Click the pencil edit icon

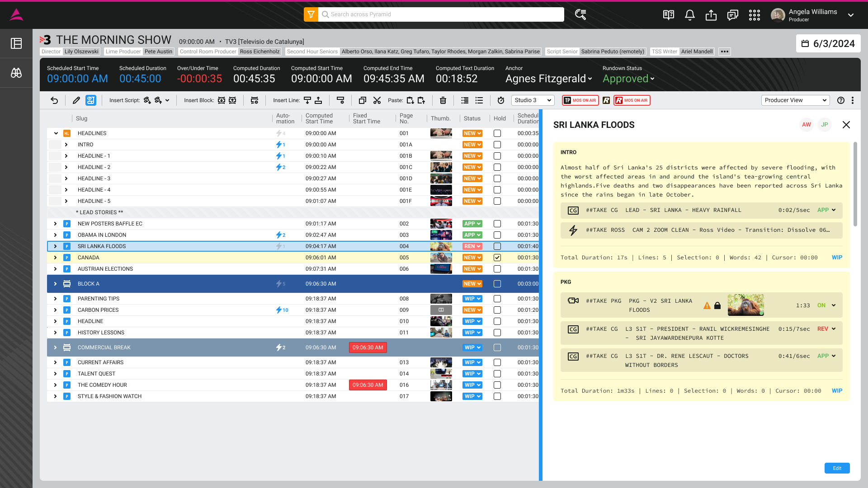click(76, 100)
